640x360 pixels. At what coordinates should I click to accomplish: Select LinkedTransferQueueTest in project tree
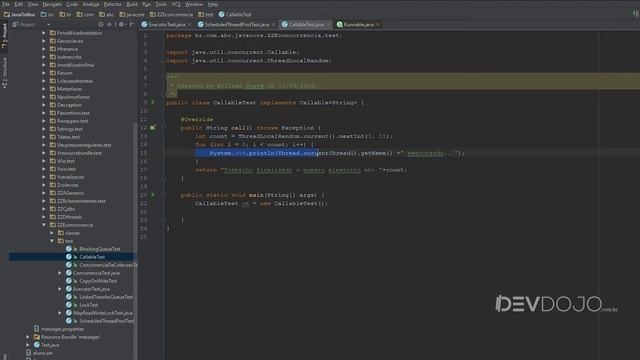coord(106,297)
